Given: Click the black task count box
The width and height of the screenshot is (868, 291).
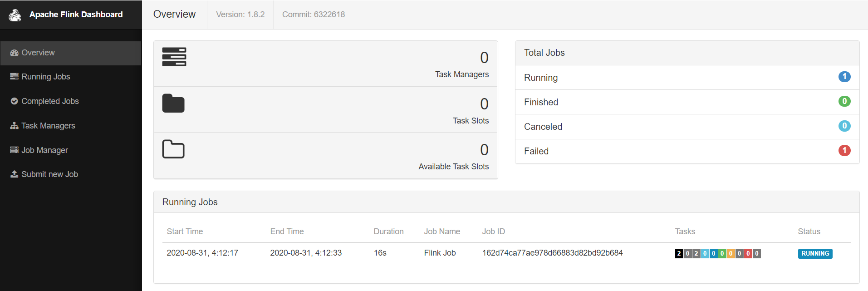Looking at the screenshot, I should point(679,254).
